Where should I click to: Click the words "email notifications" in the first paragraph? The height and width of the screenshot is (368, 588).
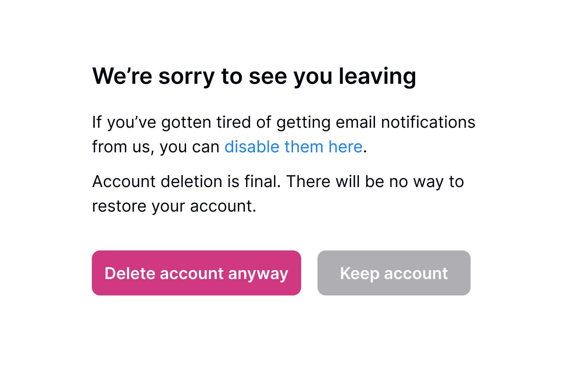(x=405, y=122)
